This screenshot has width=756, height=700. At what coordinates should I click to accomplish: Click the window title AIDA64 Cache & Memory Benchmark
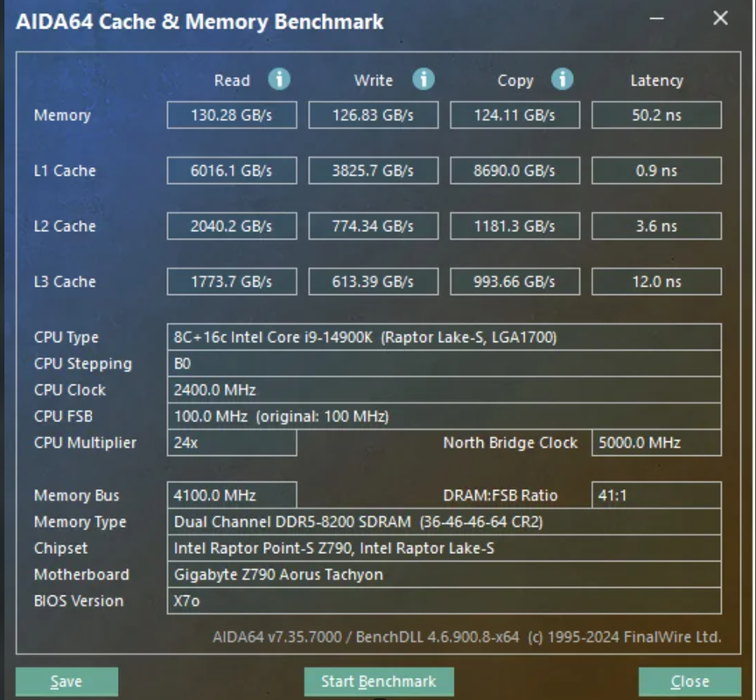coord(199,22)
